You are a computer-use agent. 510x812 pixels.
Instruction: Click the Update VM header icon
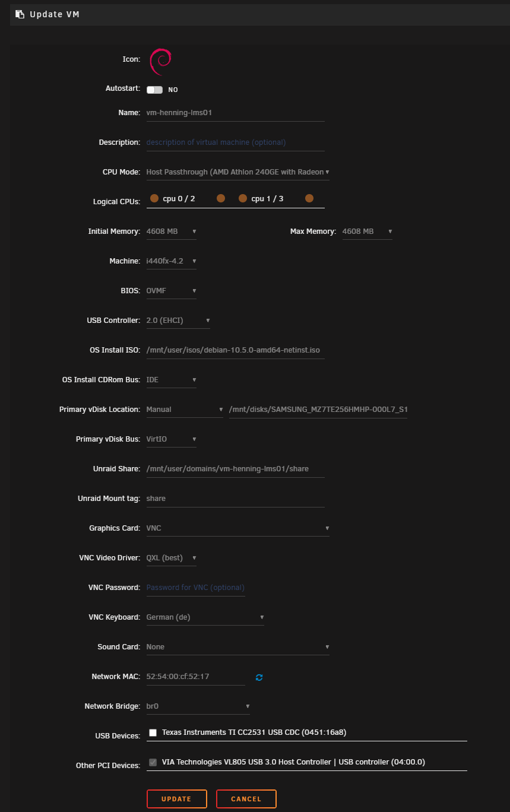click(20, 14)
